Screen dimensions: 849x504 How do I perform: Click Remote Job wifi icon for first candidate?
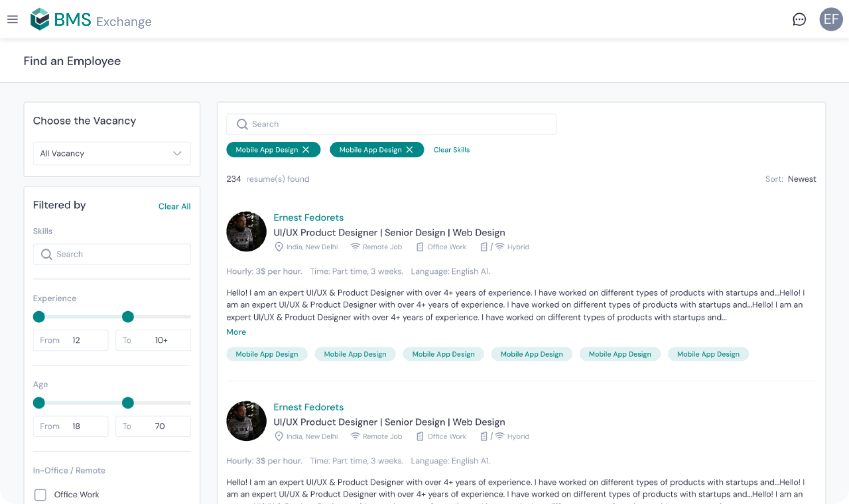(355, 247)
